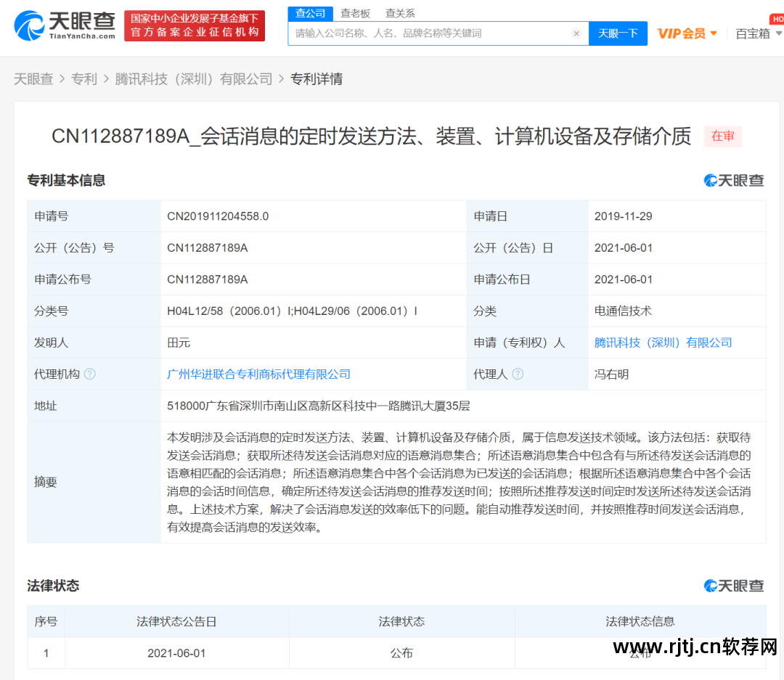
Task: Switch to the 查公司 search tab
Action: pos(310,14)
